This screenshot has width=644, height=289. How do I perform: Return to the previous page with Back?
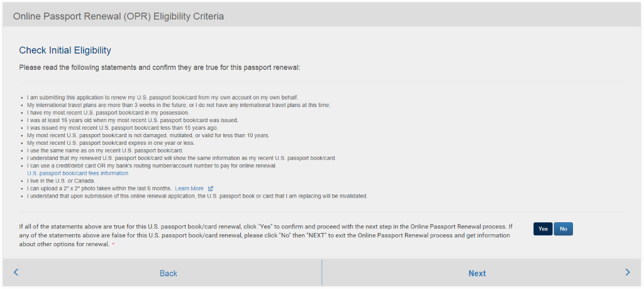click(x=168, y=273)
